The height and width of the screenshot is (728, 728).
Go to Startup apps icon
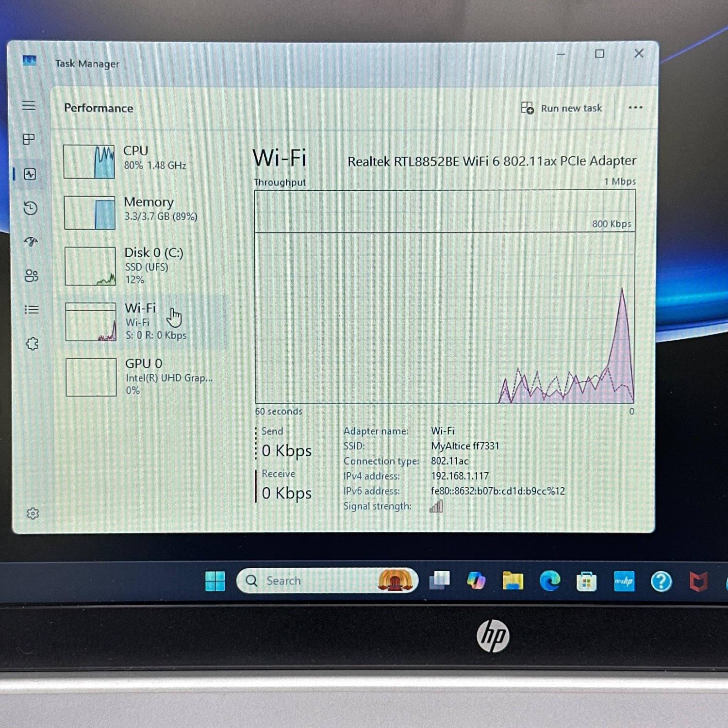click(x=31, y=242)
